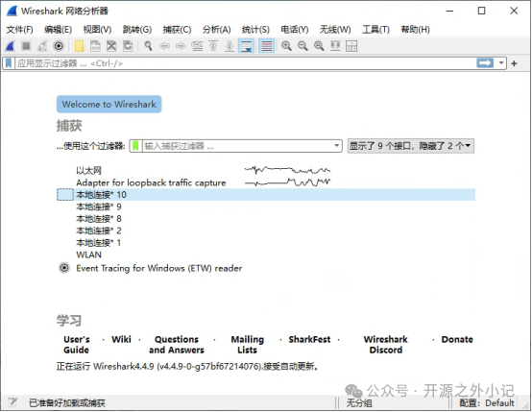Reset text to normal size icon

click(x=319, y=46)
